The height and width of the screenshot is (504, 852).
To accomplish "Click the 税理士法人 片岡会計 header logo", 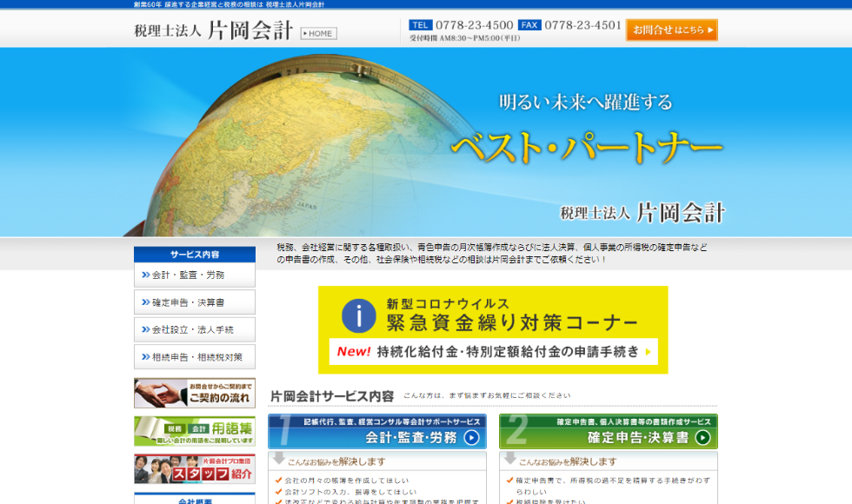I will pos(214,31).
